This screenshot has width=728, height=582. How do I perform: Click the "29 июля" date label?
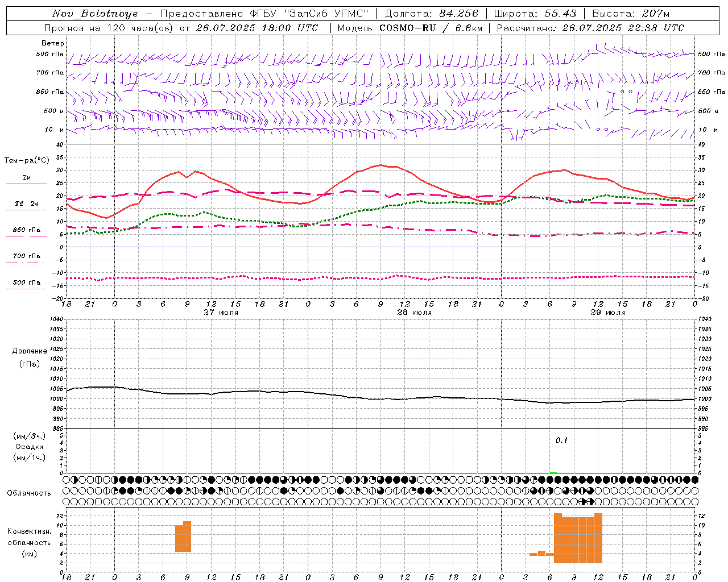[608, 312]
